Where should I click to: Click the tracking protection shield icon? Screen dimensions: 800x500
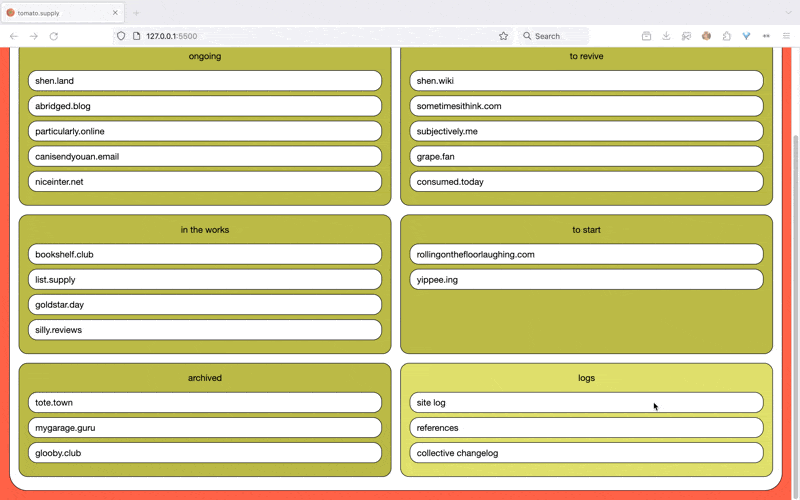[x=121, y=36]
